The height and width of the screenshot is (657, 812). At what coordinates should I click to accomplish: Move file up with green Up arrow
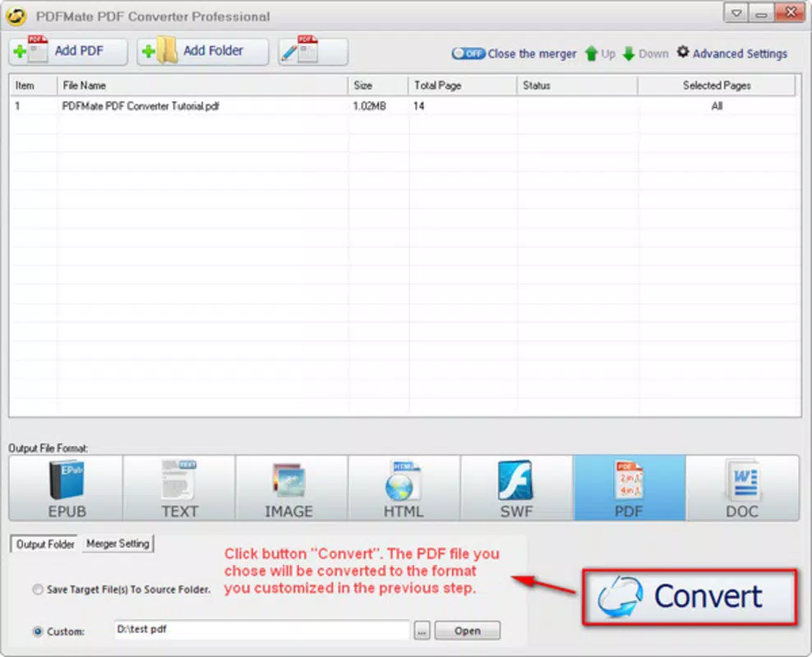point(600,54)
